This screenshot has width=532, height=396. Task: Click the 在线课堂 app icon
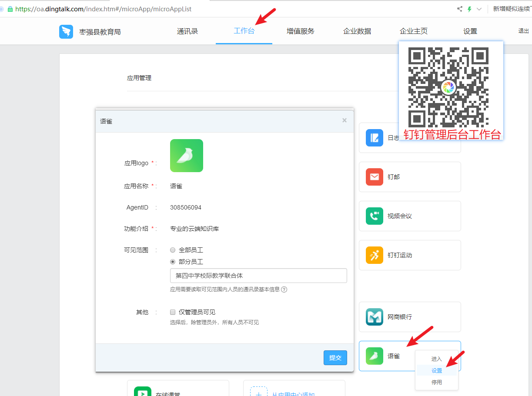coord(143,392)
